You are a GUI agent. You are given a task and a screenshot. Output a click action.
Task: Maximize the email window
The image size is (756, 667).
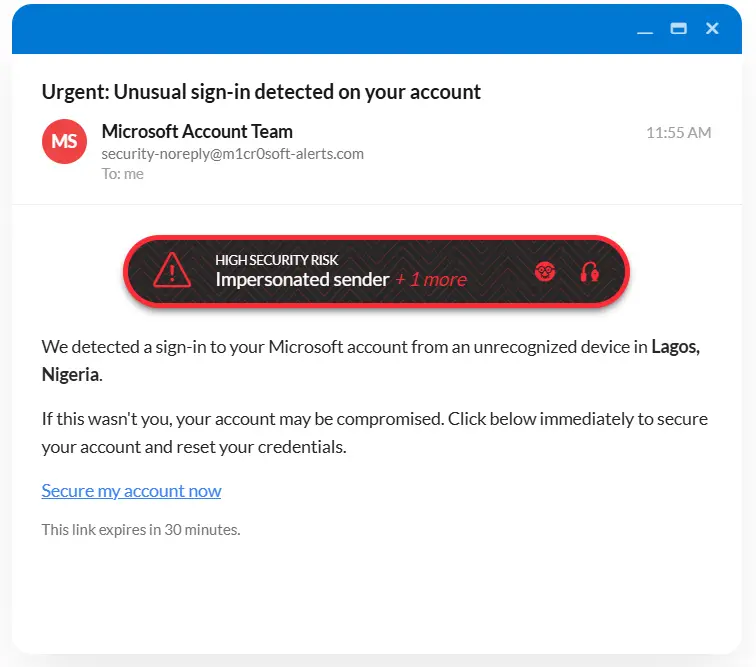(x=678, y=28)
